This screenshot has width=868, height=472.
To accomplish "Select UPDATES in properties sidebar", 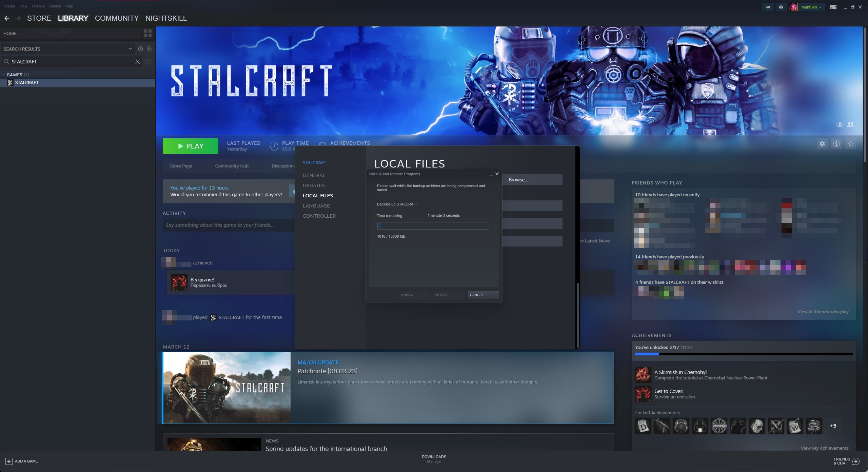I will pos(314,185).
